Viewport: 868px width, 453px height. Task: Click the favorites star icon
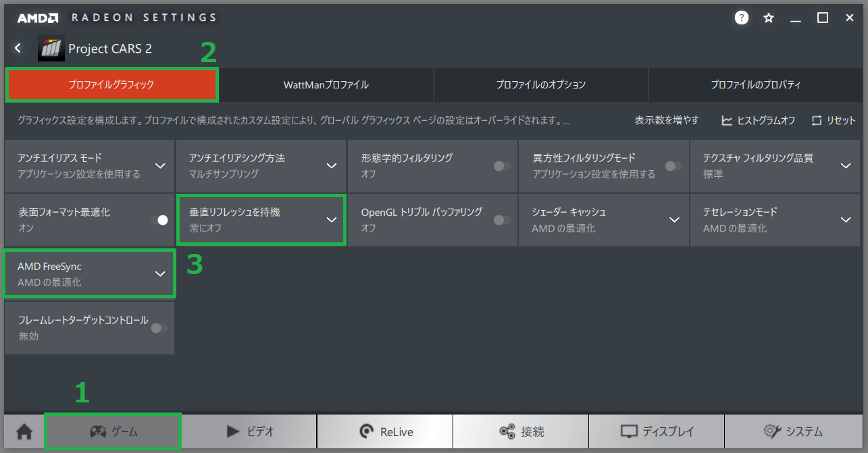769,18
